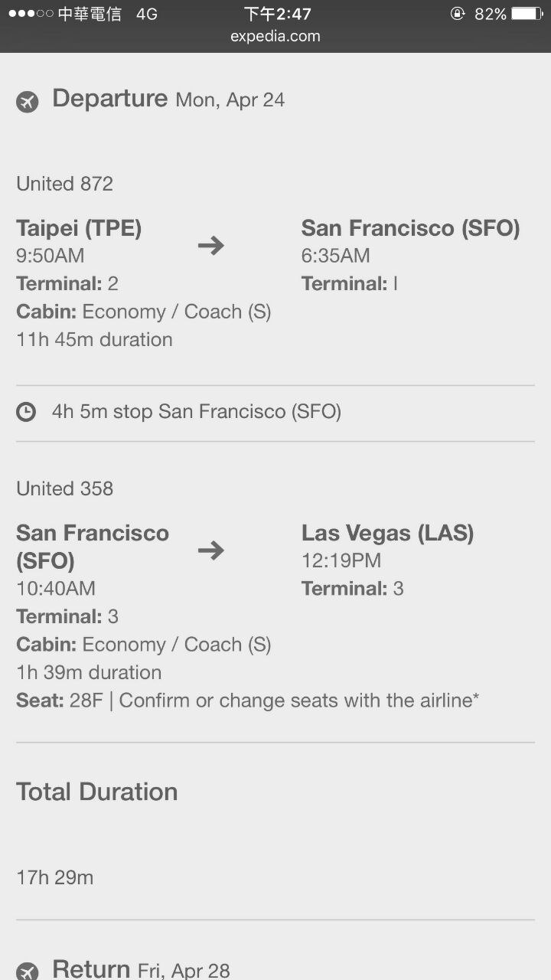Tap the Return Fri, Apr 28 heading
Image resolution: width=551 pixels, height=980 pixels.
(141, 969)
